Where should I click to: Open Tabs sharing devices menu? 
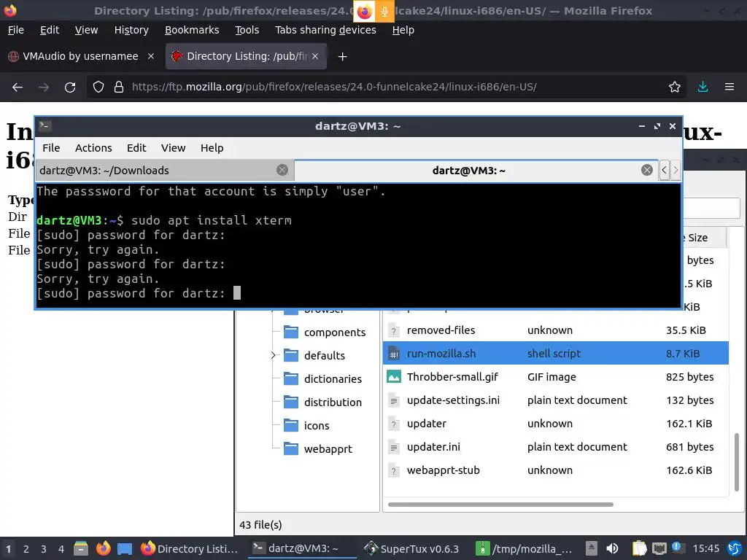point(325,30)
